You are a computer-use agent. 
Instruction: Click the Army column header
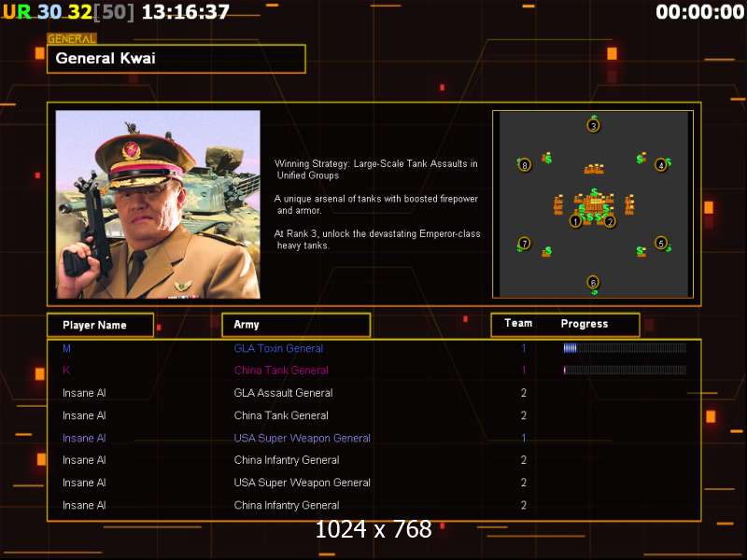pyautogui.click(x=296, y=325)
